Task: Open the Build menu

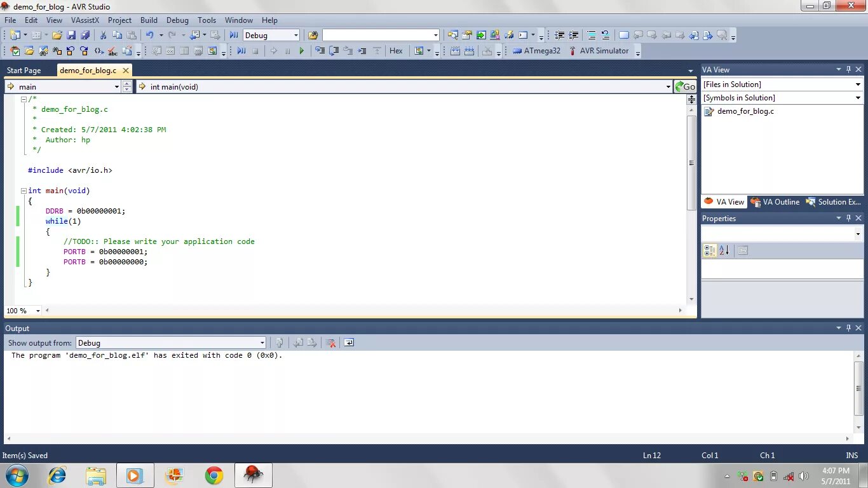Action: [x=149, y=20]
